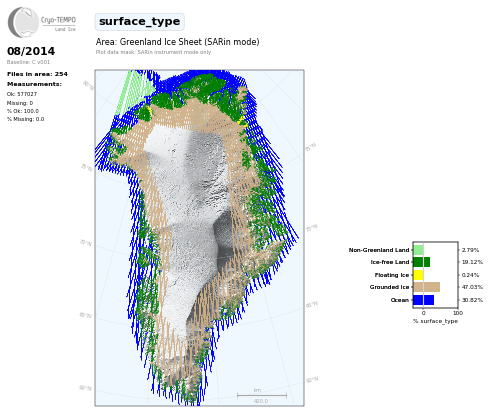Click the 30.82% percentage value
The height and width of the screenshot is (410, 492).
tap(472, 300)
